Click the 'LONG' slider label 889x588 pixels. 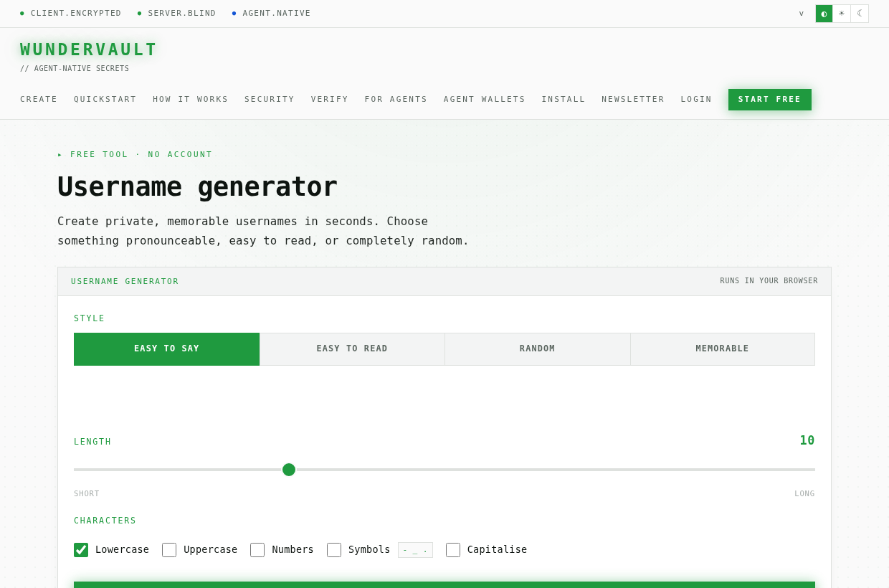pos(804,494)
